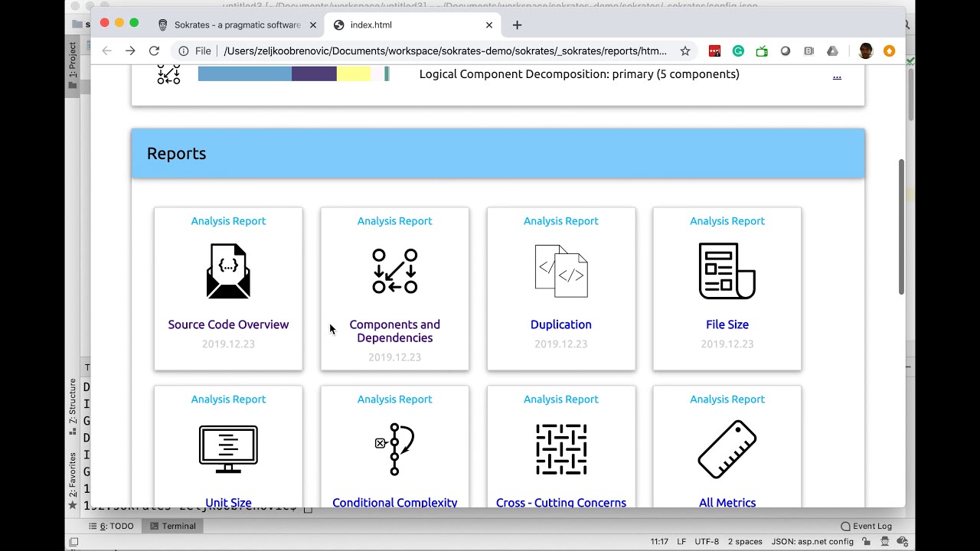Open the File Size newspaper icon
The width and height of the screenshot is (980, 551).
(x=727, y=271)
